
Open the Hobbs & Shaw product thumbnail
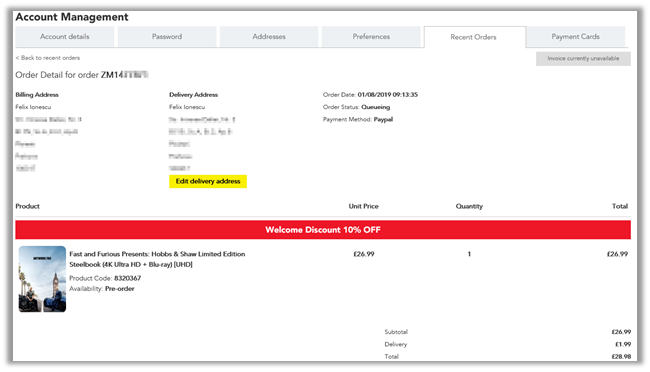(42, 279)
